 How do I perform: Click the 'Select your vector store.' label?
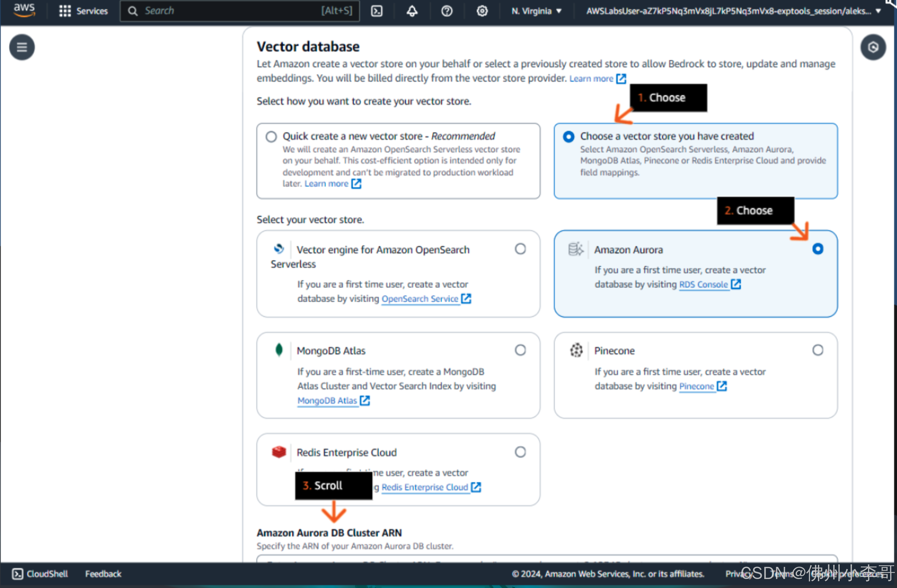click(310, 220)
